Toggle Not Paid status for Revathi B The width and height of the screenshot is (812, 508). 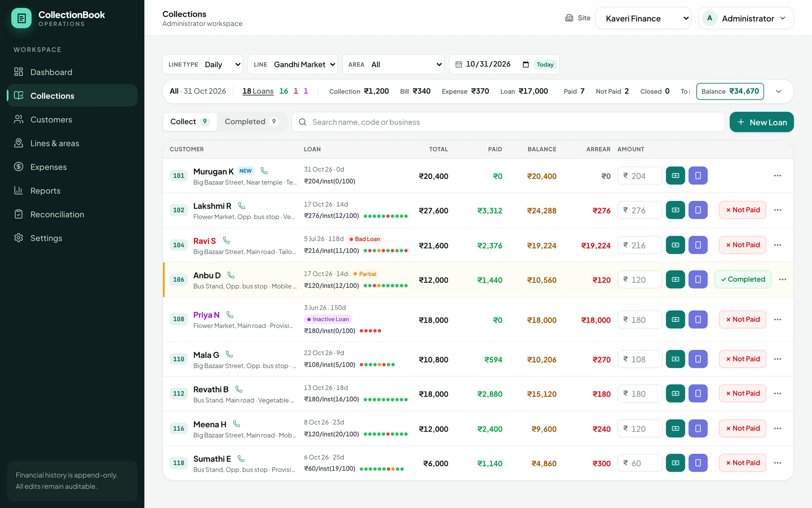743,393
